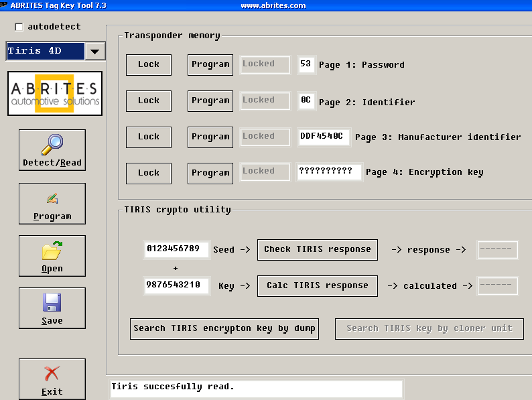532x400 pixels.
Task: Click the Transponder memory group title
Action: click(172, 36)
